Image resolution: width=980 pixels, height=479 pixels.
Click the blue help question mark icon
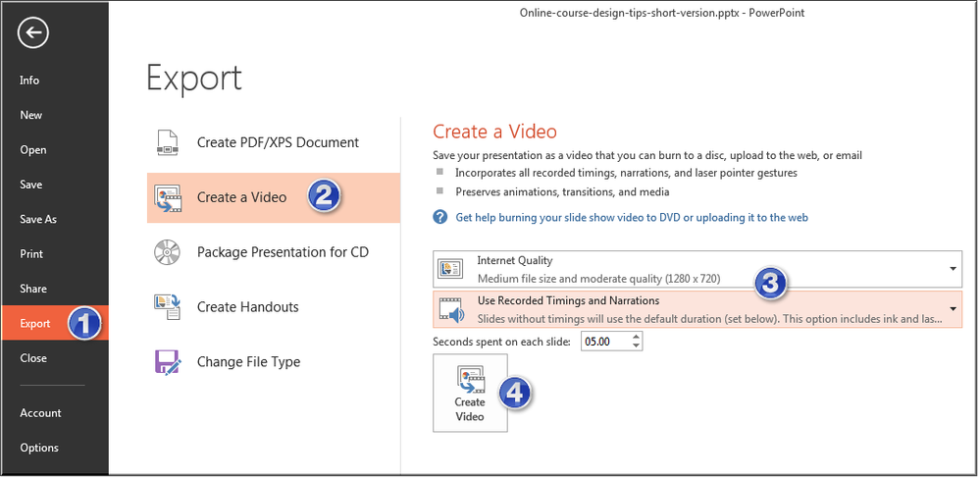[440, 217]
